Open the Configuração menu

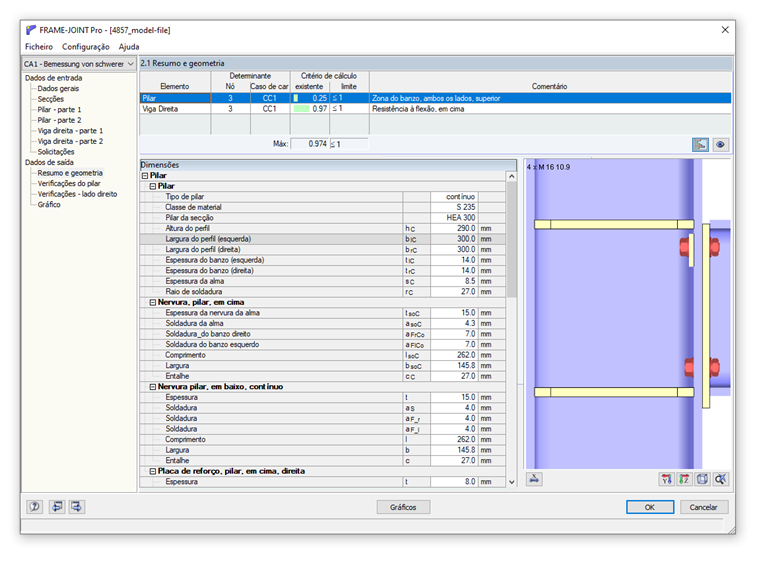pos(86,47)
